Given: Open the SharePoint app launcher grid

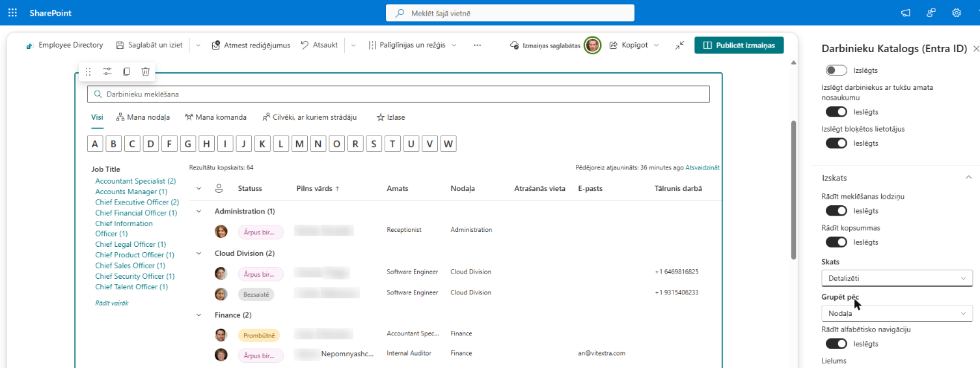Looking at the screenshot, I should point(12,12).
